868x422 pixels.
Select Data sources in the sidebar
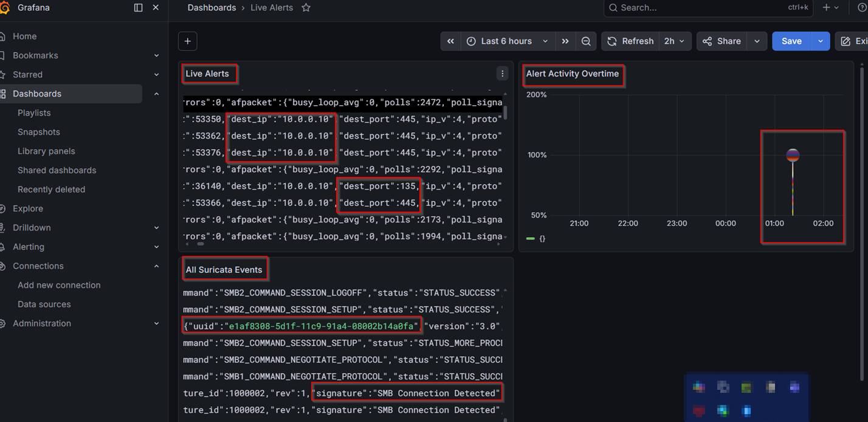[44, 304]
